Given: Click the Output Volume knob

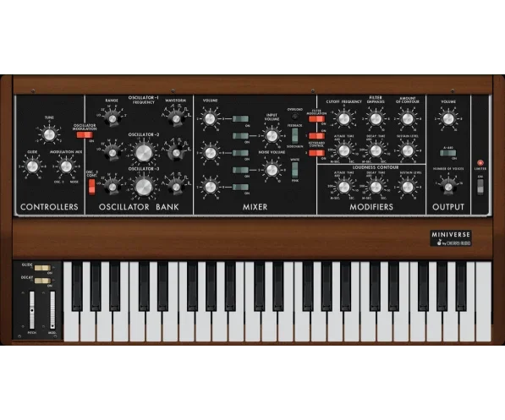Looking at the screenshot, I should click(x=448, y=119).
